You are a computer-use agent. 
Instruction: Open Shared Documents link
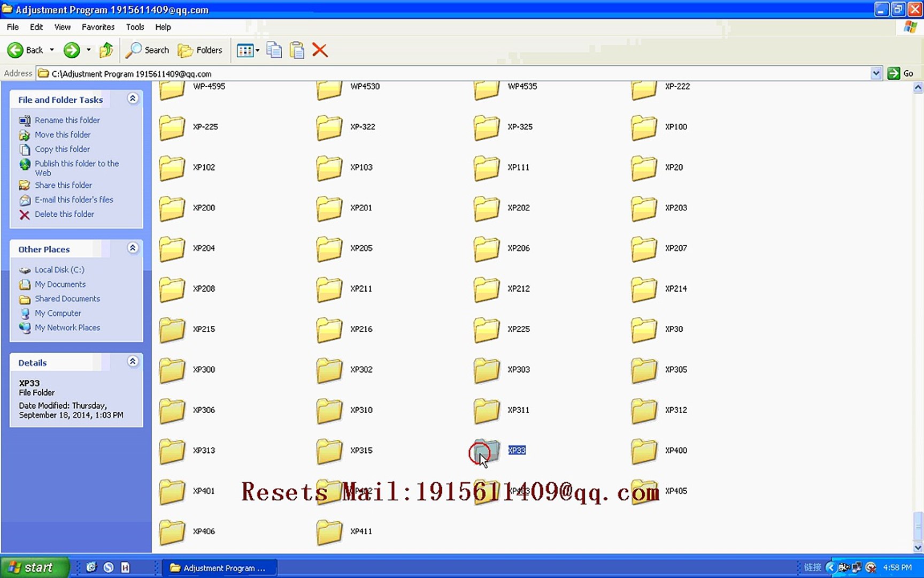click(x=67, y=299)
